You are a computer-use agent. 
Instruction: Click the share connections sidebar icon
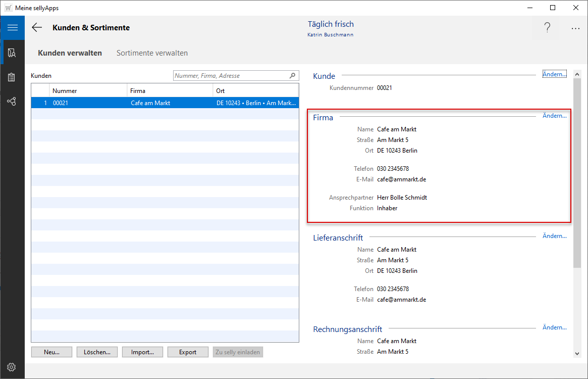click(12, 102)
